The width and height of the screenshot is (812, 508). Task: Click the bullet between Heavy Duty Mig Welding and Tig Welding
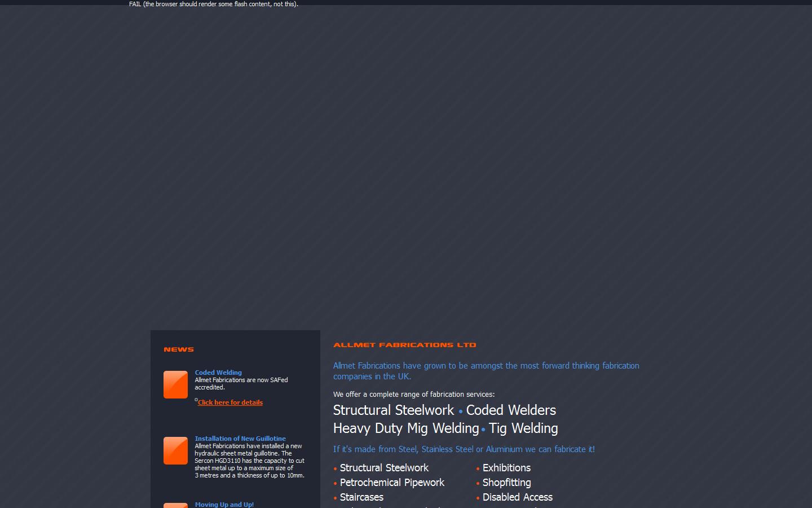click(x=482, y=430)
